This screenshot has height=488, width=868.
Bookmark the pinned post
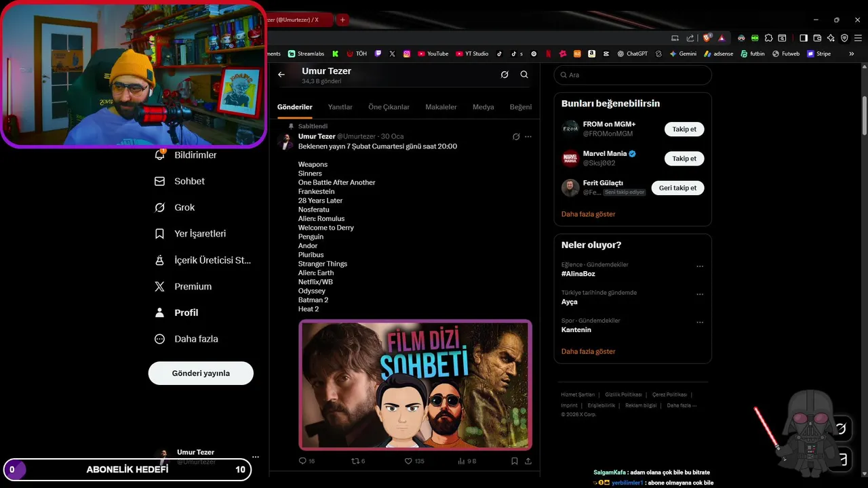coord(515,461)
